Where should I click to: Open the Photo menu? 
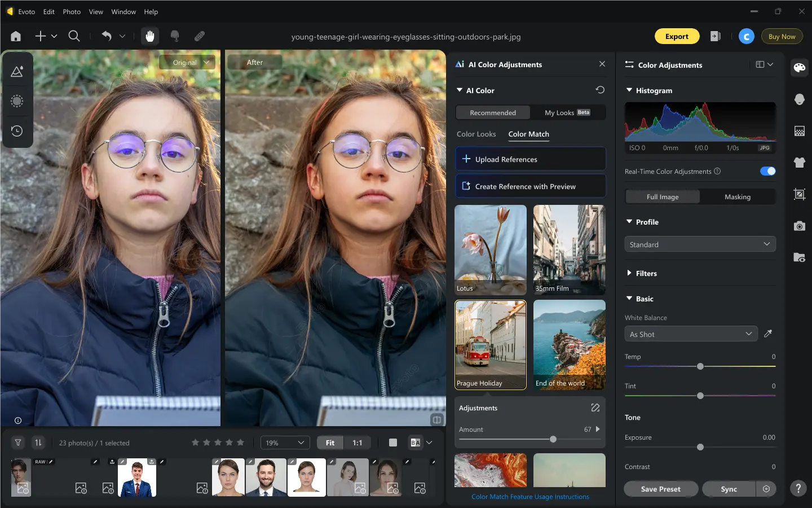tap(72, 11)
